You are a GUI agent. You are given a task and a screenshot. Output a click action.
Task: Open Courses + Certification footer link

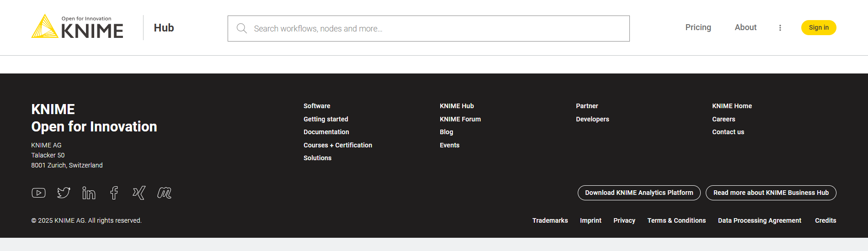point(337,145)
